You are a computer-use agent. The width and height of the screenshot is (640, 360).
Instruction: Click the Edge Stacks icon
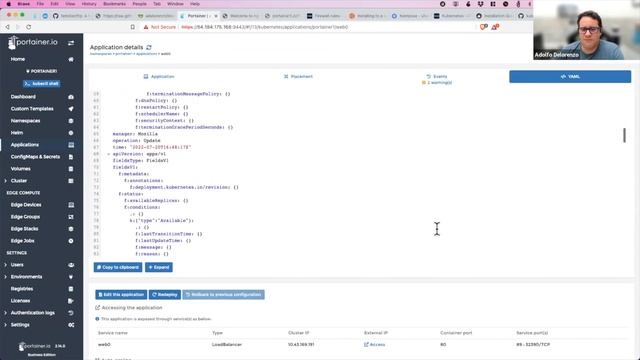pos(71,229)
